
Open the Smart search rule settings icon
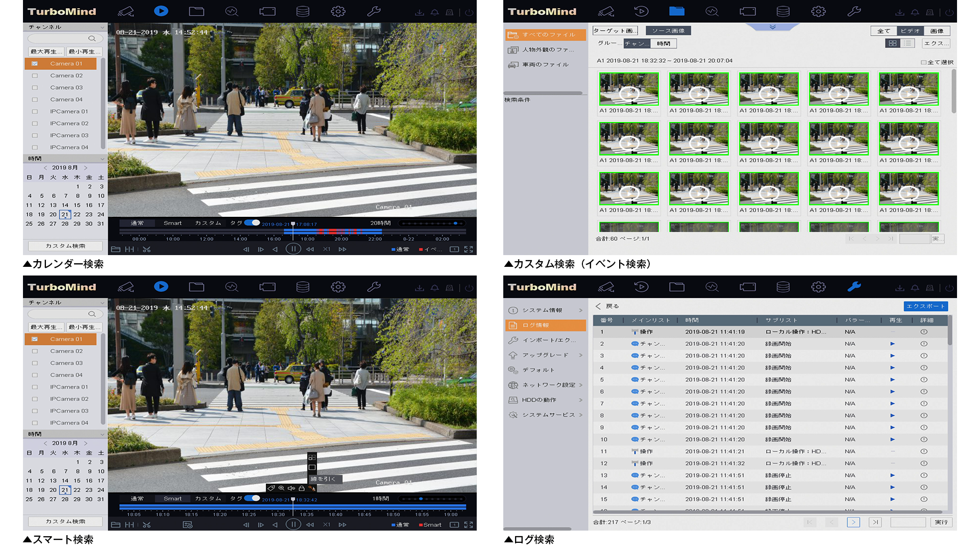[x=188, y=524]
